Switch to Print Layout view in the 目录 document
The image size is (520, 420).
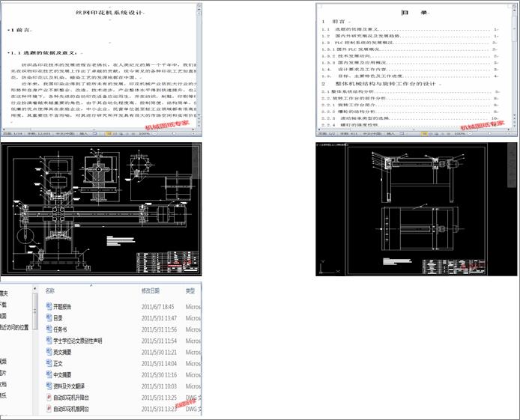424,133
